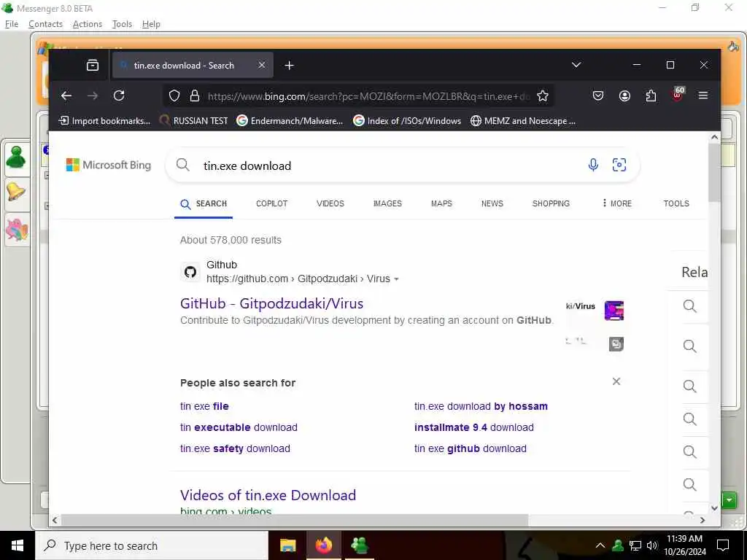Click the taskbar search box
Viewport: 747px width, 560px height.
[152, 545]
